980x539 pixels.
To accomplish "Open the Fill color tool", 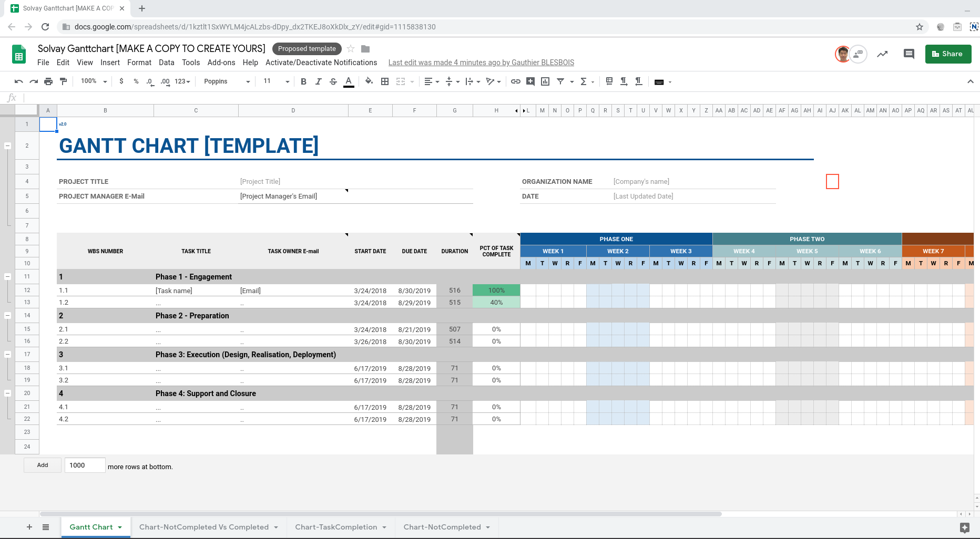I will 369,81.
